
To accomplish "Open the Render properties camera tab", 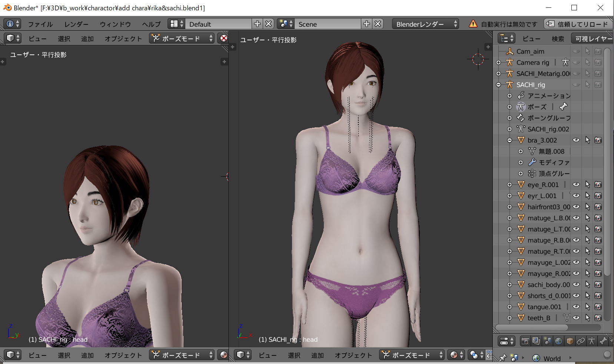I will 525,341.
